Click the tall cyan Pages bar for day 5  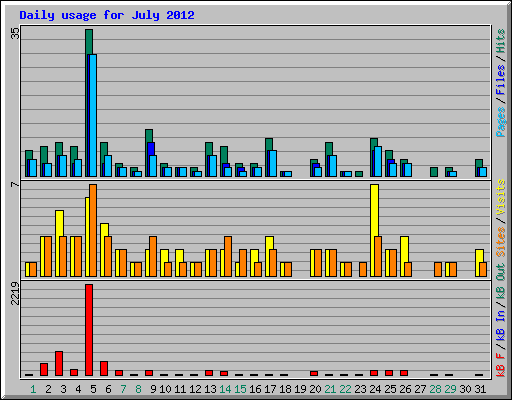93,115
